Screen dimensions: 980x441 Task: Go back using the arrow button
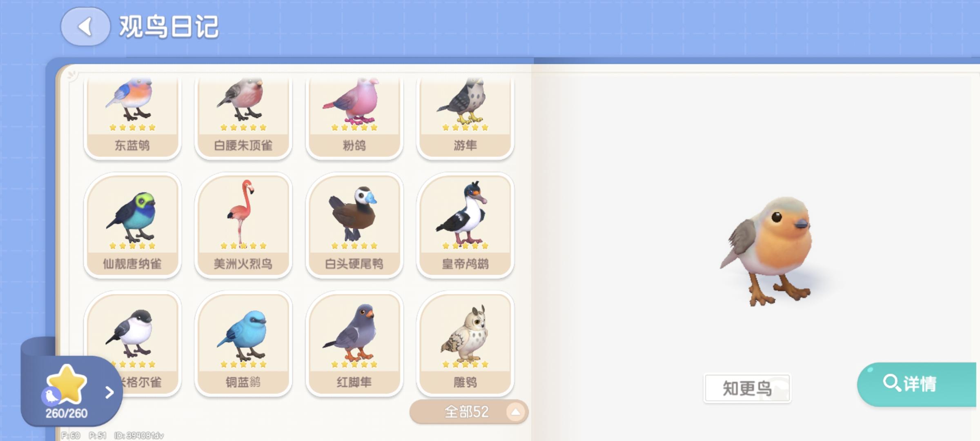click(x=85, y=27)
